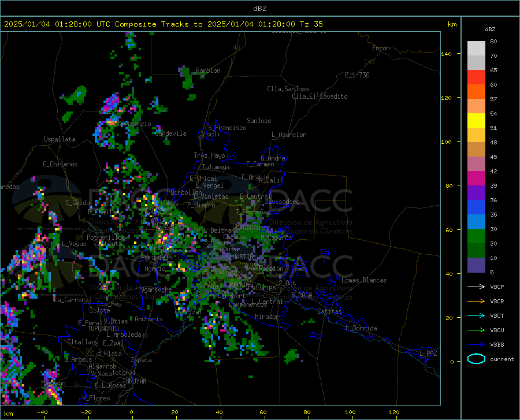Click the Divisadero location label
This screenshot has height=420, width=520.
282,202
